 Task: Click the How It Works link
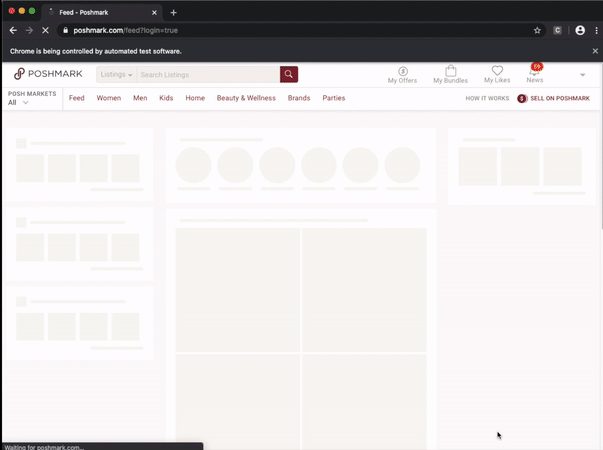coord(487,99)
